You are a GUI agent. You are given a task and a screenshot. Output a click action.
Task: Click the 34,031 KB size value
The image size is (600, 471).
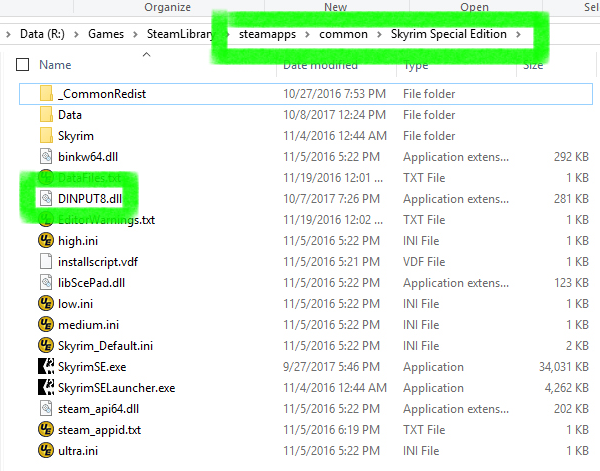[x=564, y=367]
